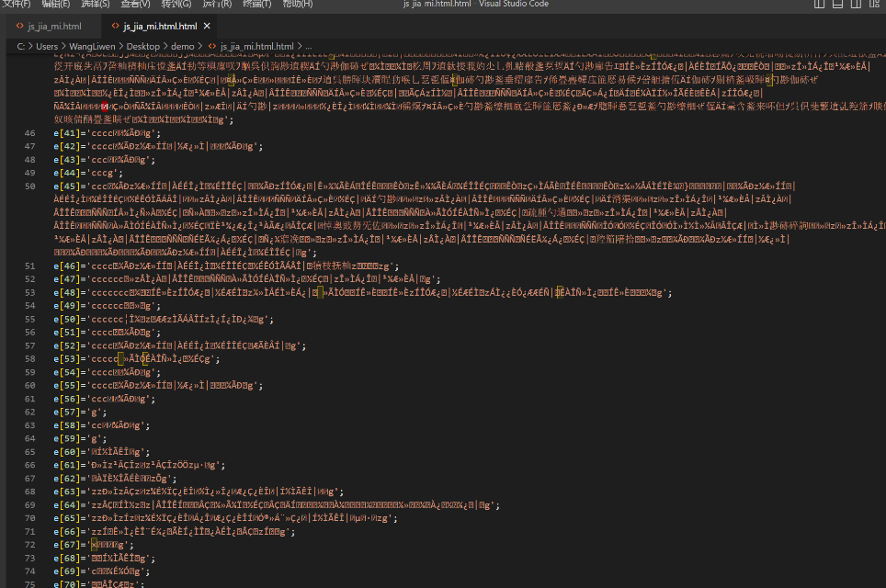Viewport: 886px width, 588px height.
Task: Click line number 58 in the gutter
Action: coord(30,358)
